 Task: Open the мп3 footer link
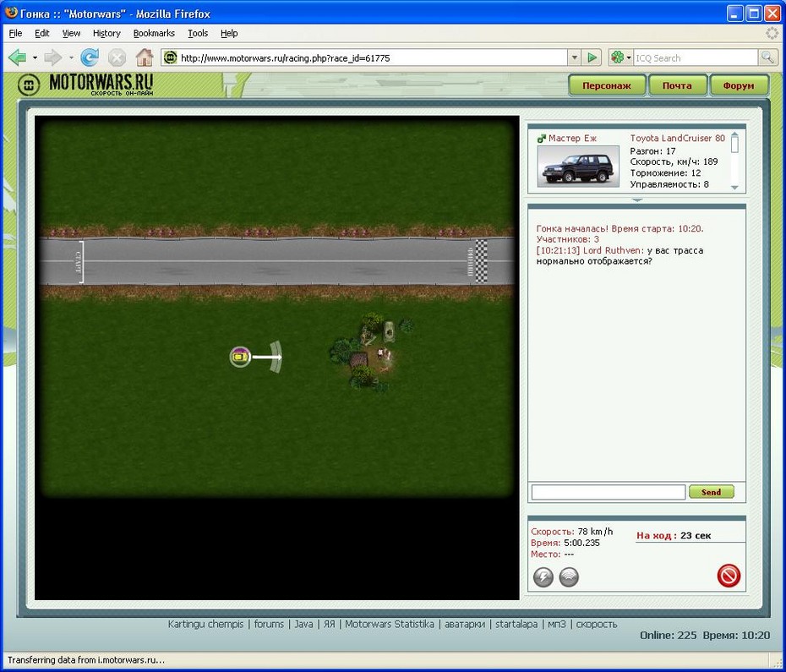556,625
